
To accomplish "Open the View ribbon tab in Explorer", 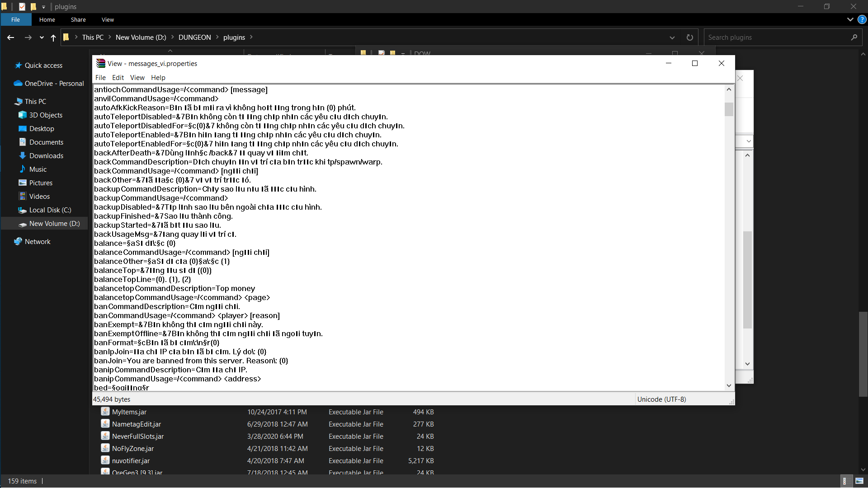I will point(108,19).
